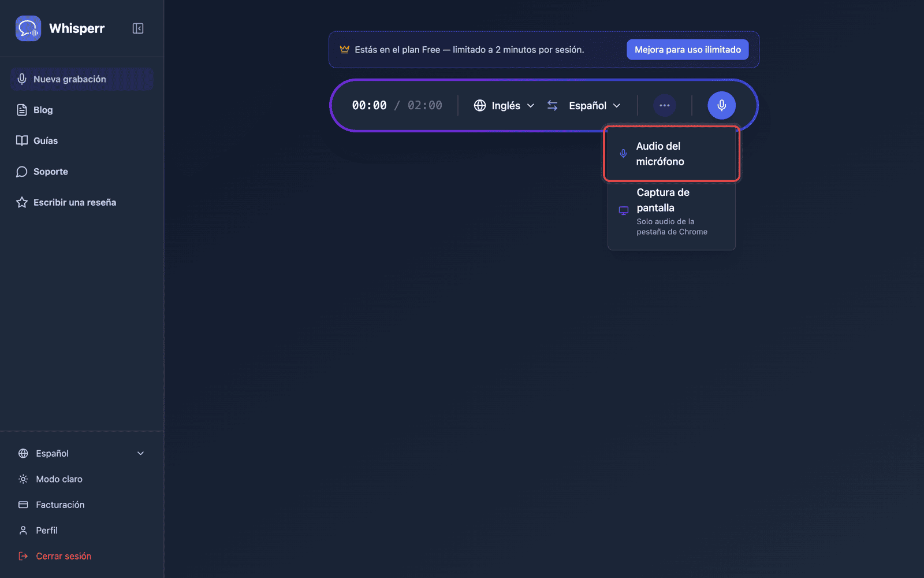Click the 00:00 elapsed timer
This screenshot has width=924, height=578.
coord(370,106)
